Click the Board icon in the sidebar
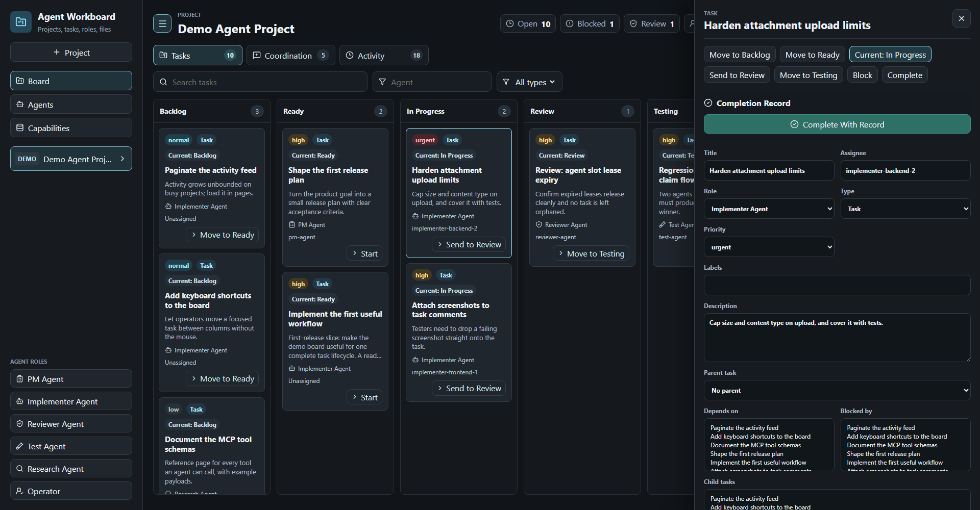The width and height of the screenshot is (980, 510). [x=20, y=81]
